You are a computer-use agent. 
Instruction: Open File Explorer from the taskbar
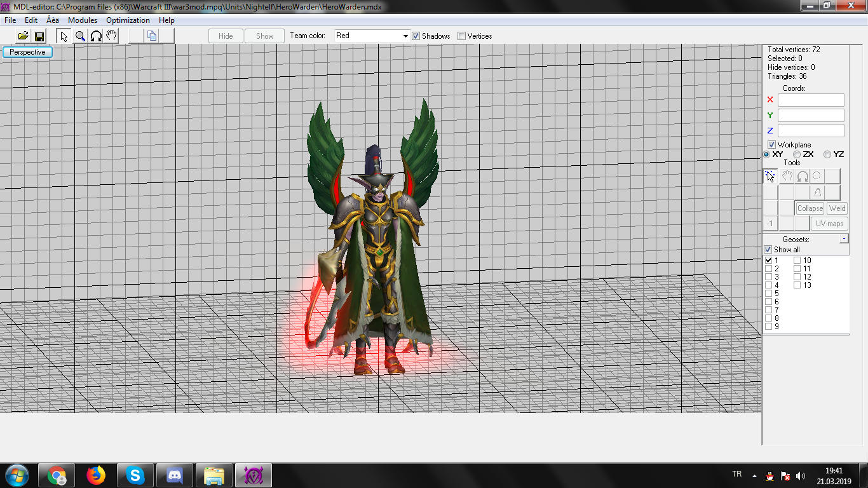214,475
